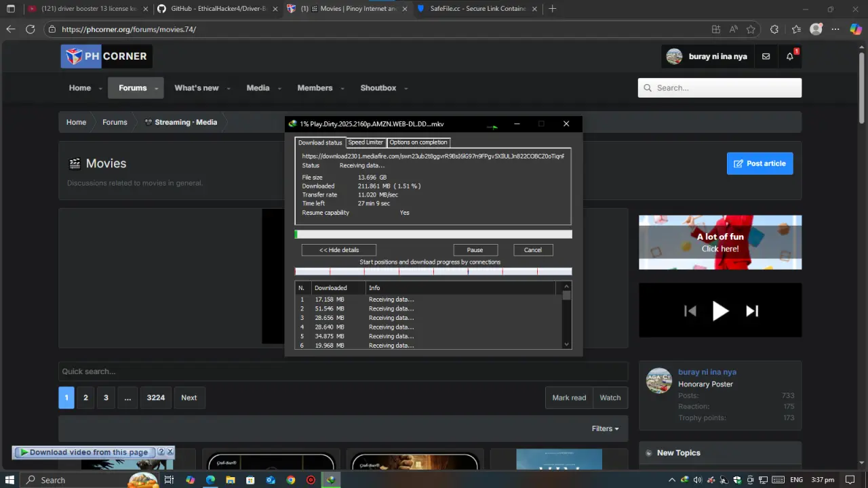Viewport: 868px width, 488px height.
Task: Expand the Media menu dropdown arrow
Action: 279,88
